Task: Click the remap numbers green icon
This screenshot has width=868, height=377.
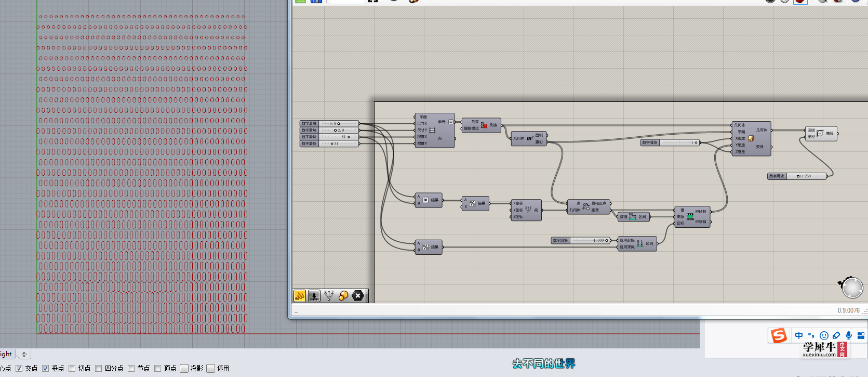Action: [690, 217]
